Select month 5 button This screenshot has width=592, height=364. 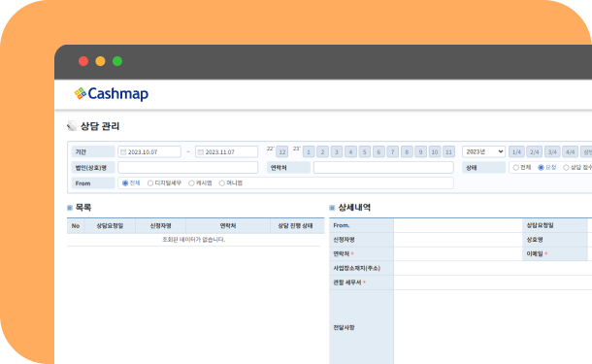364,151
